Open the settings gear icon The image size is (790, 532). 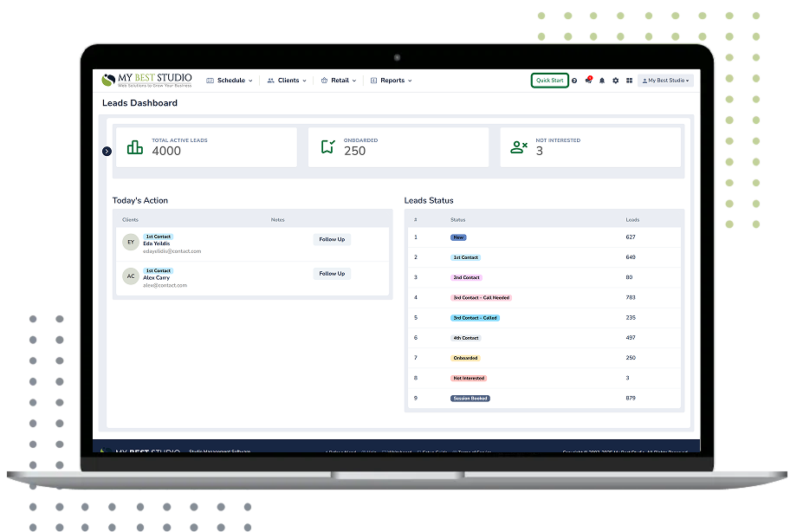point(616,81)
